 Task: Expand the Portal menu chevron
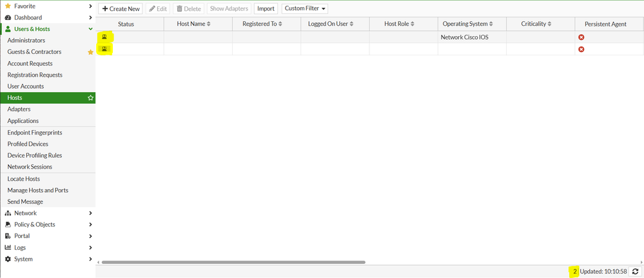click(x=90, y=236)
